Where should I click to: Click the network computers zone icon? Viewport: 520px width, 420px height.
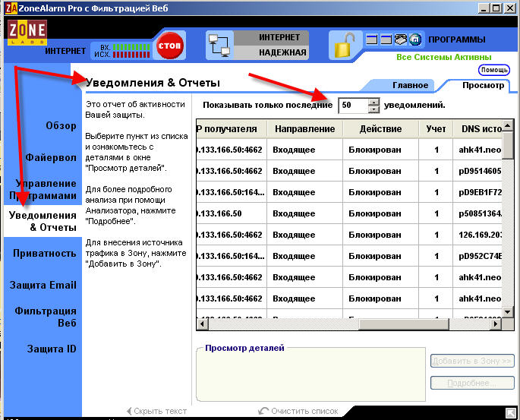point(219,46)
